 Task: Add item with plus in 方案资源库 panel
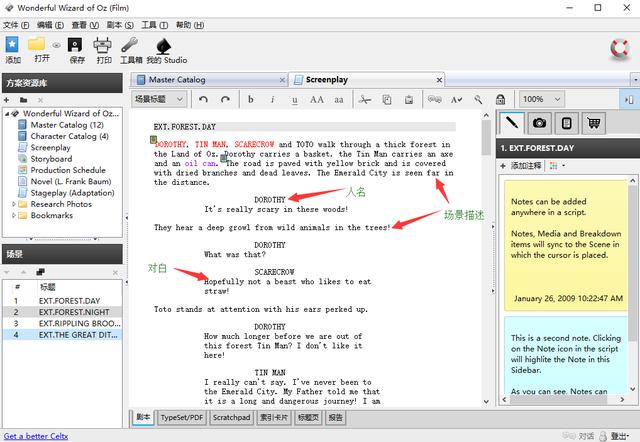[7, 100]
